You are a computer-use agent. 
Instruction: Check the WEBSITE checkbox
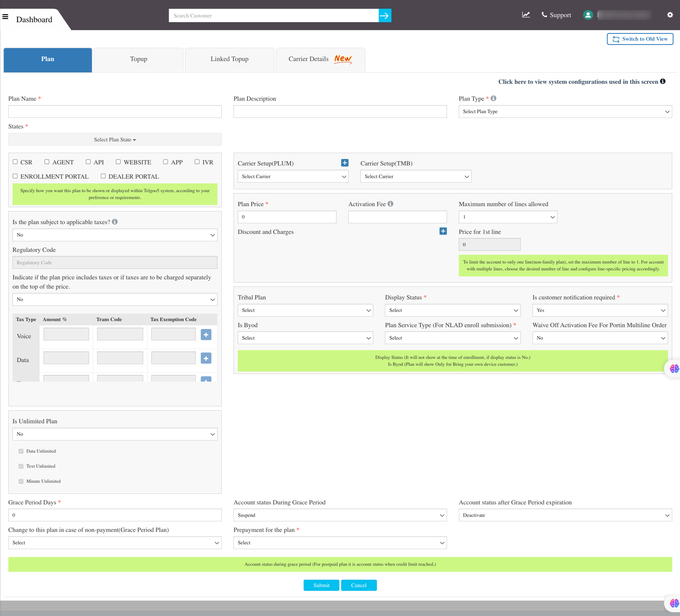point(118,162)
